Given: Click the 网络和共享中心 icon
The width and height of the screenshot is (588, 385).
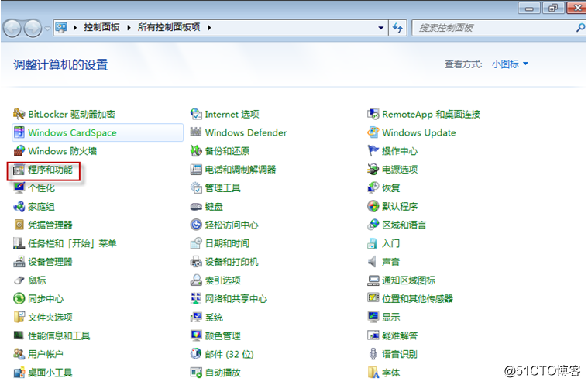Looking at the screenshot, I should (x=196, y=298).
